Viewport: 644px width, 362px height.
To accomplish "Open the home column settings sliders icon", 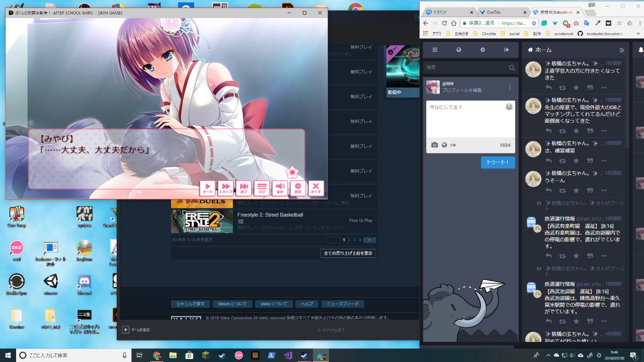I will (622, 50).
